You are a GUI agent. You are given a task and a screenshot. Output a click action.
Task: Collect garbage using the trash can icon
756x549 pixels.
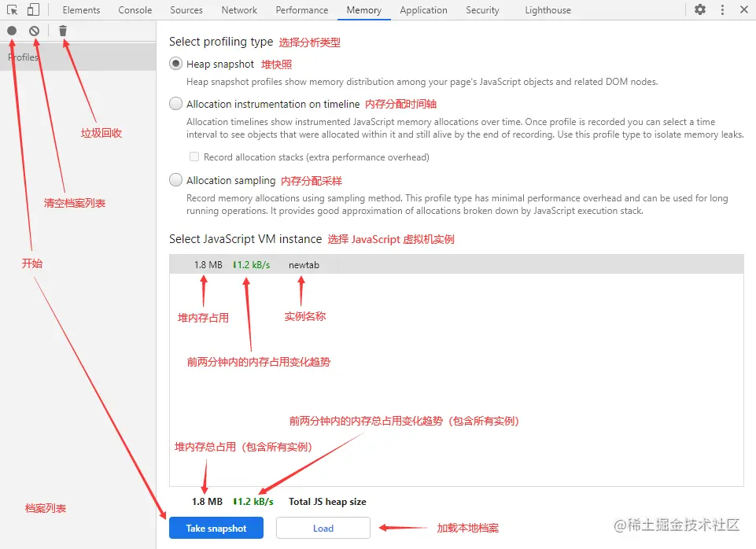(x=63, y=31)
